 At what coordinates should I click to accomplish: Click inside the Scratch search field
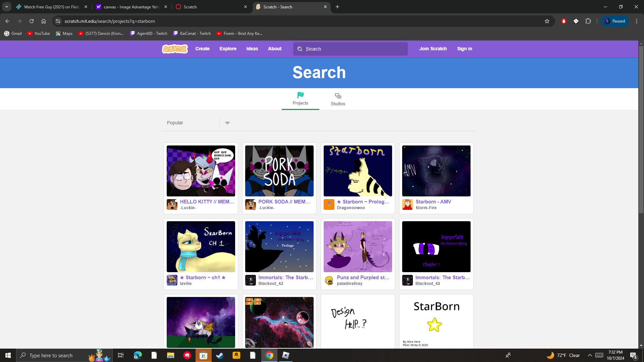click(x=356, y=49)
